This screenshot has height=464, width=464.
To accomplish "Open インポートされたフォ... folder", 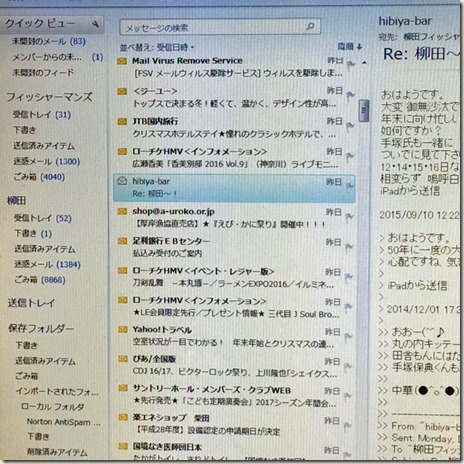I will coord(57,392).
